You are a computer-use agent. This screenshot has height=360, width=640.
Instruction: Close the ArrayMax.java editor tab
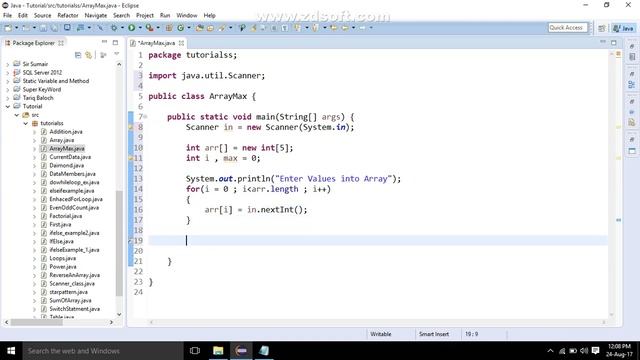(x=181, y=43)
